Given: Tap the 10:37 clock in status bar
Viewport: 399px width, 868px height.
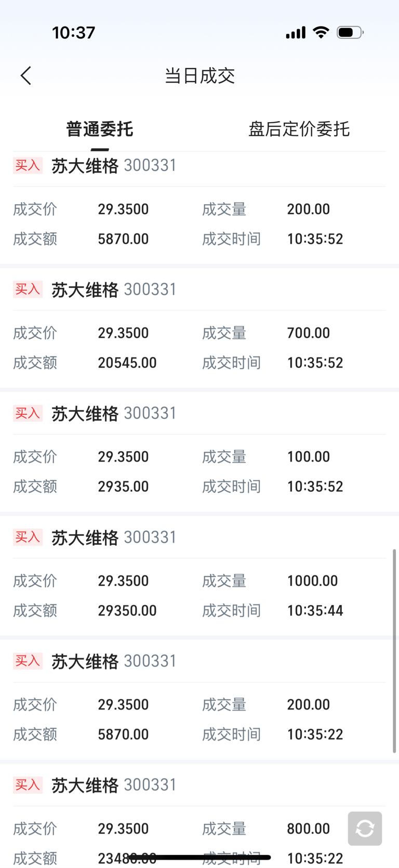Looking at the screenshot, I should [x=74, y=33].
